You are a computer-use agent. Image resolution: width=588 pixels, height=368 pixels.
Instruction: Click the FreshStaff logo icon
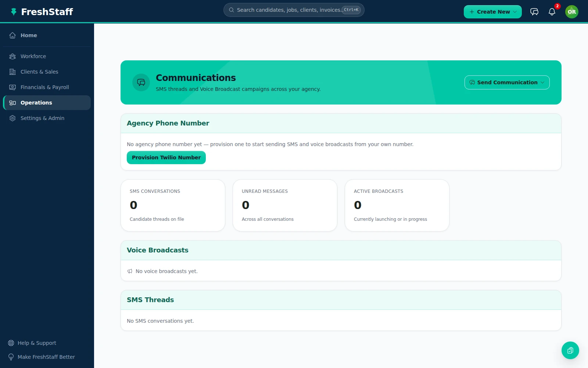coord(14,12)
